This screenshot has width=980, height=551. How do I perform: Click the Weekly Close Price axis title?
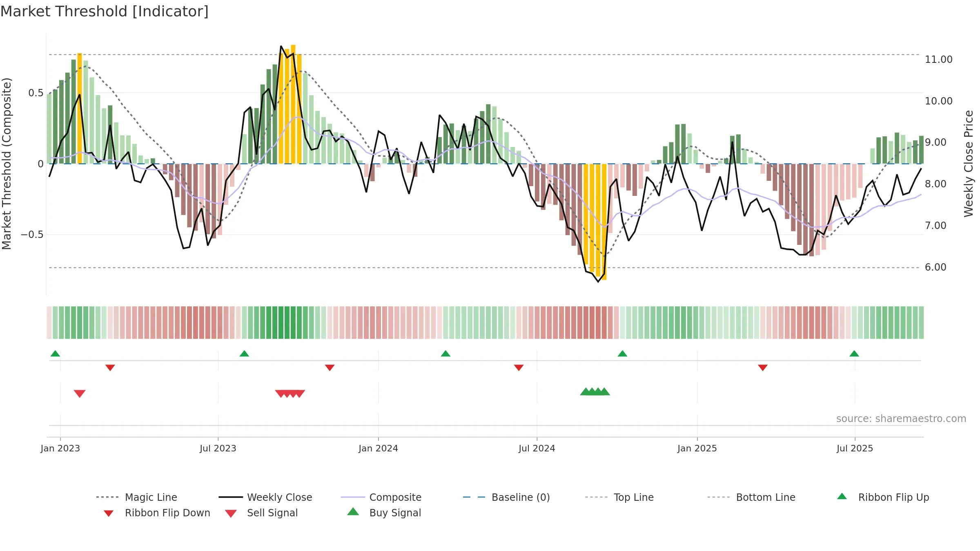(x=969, y=164)
